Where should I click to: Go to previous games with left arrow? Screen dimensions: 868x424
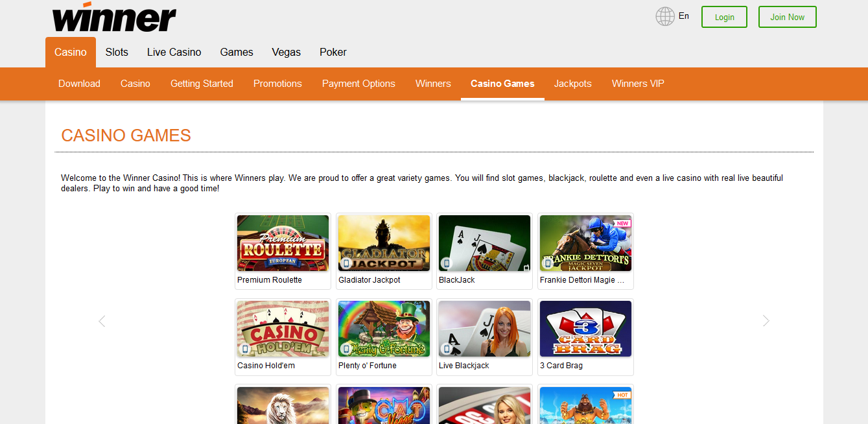click(x=102, y=321)
